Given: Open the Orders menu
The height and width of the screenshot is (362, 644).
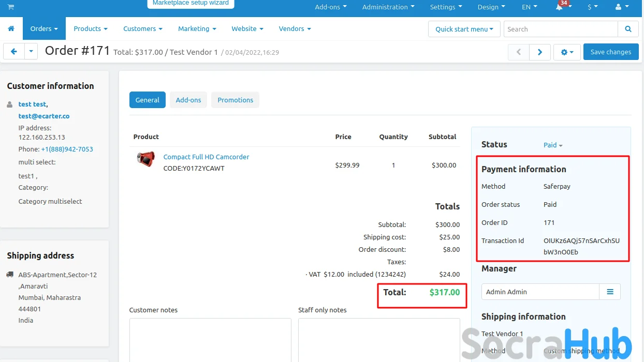Looking at the screenshot, I should (x=44, y=28).
